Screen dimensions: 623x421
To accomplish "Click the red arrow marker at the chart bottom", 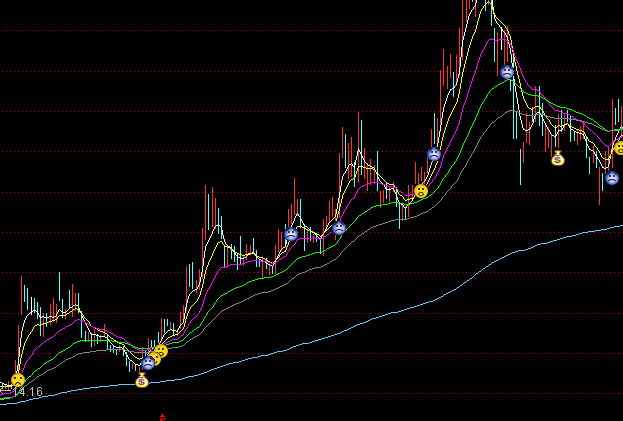I will click(163, 416).
